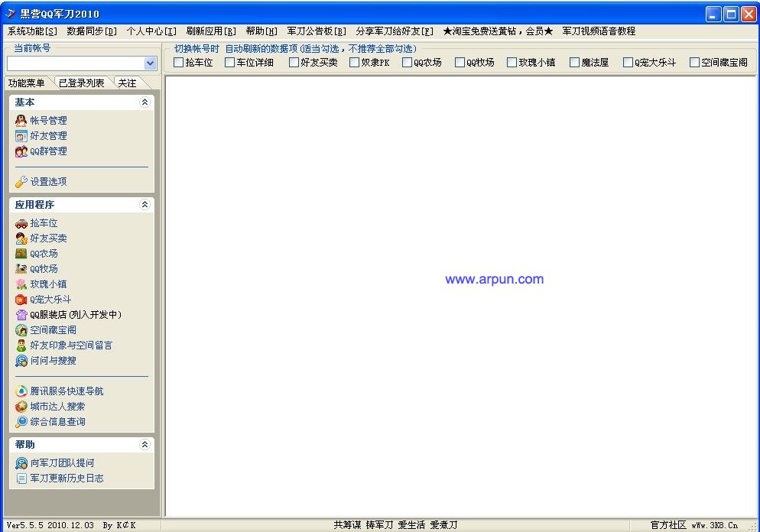This screenshot has height=532, width=760.
Task: Open the 系统功能[S] menu
Action: 32,31
